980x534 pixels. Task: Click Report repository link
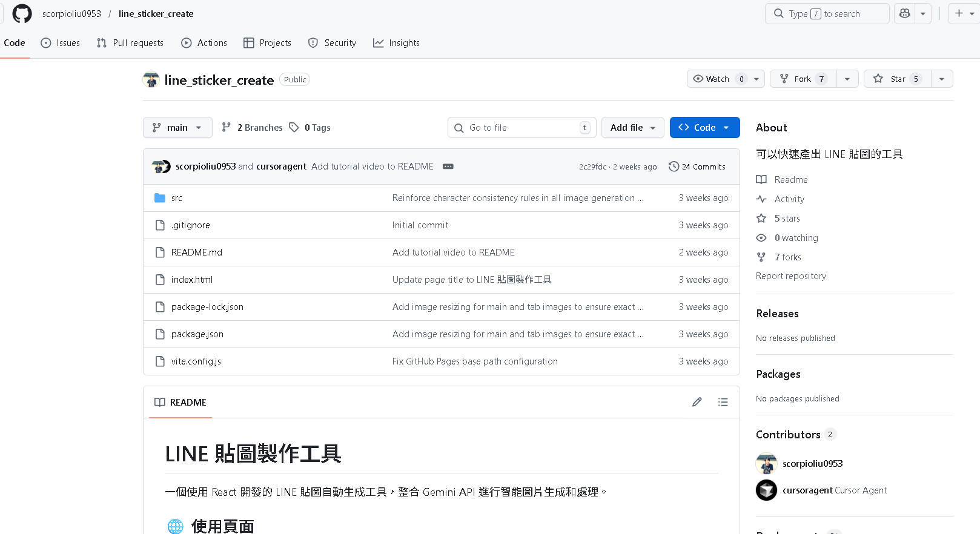[x=791, y=276]
